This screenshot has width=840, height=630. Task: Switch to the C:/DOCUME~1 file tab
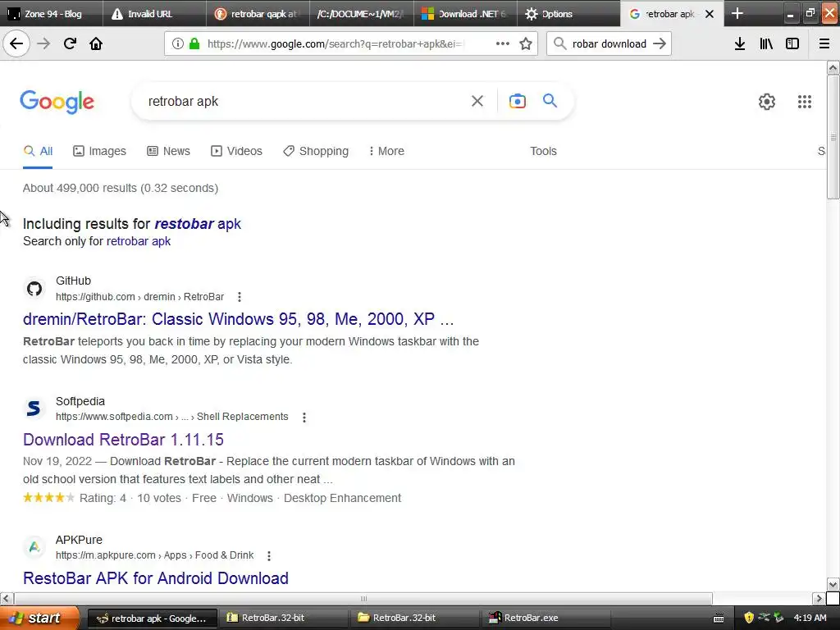click(x=362, y=14)
